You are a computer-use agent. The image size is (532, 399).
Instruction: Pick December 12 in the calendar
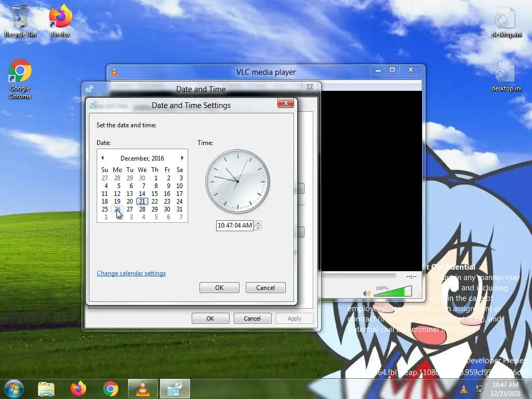coord(117,194)
